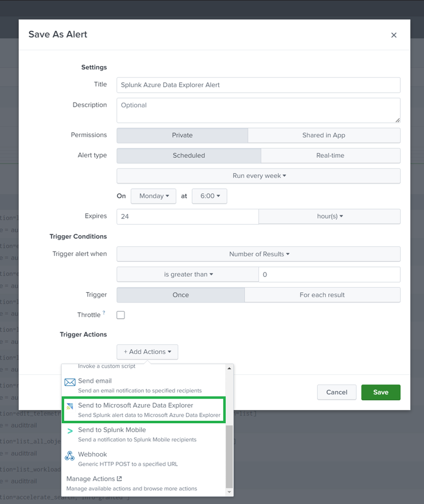This screenshot has width=424, height=504.
Task: Click the Alert type label
Action: coord(92,155)
